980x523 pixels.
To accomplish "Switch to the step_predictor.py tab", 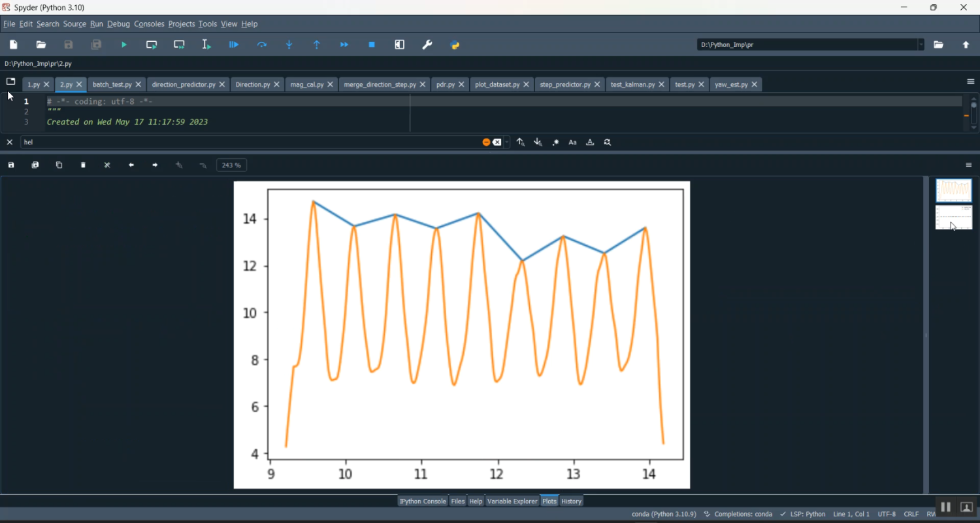I will point(564,85).
